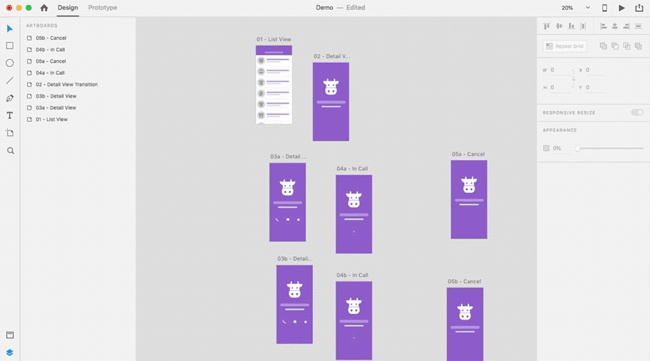Go to the Home screen icon
Viewport: 650px width, 361px height.
click(44, 7)
